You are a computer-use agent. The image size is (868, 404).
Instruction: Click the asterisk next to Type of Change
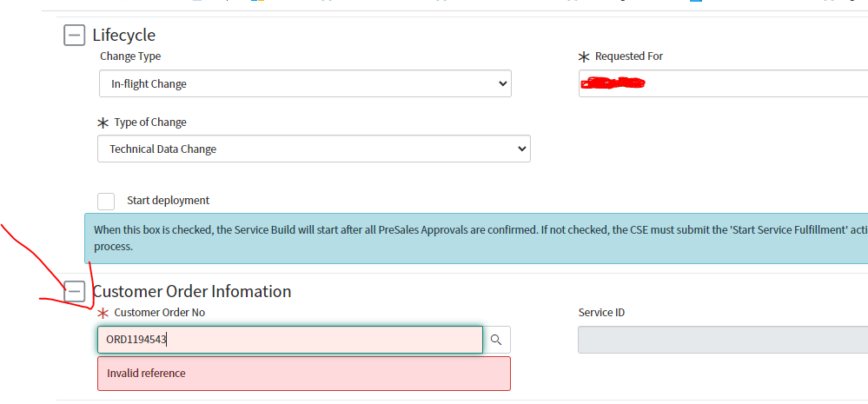103,123
